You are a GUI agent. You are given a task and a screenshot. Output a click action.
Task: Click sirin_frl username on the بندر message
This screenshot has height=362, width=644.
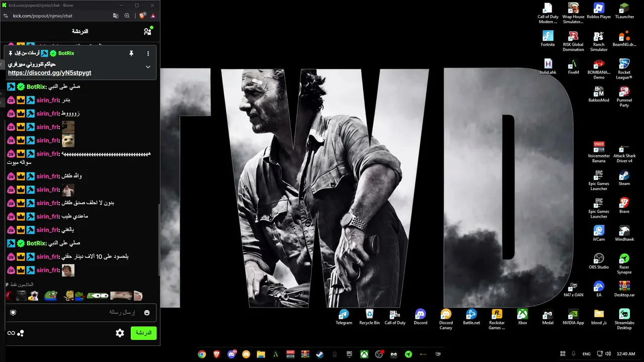[x=48, y=100]
